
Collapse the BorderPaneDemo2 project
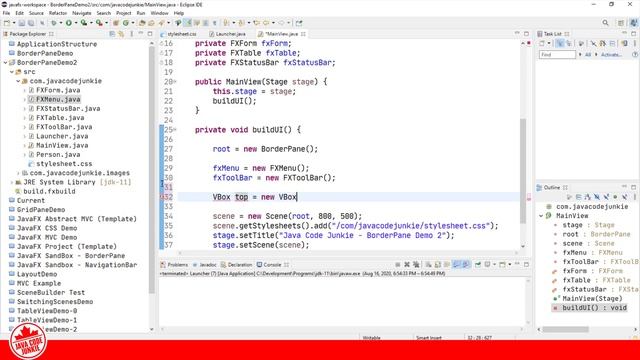(5, 62)
